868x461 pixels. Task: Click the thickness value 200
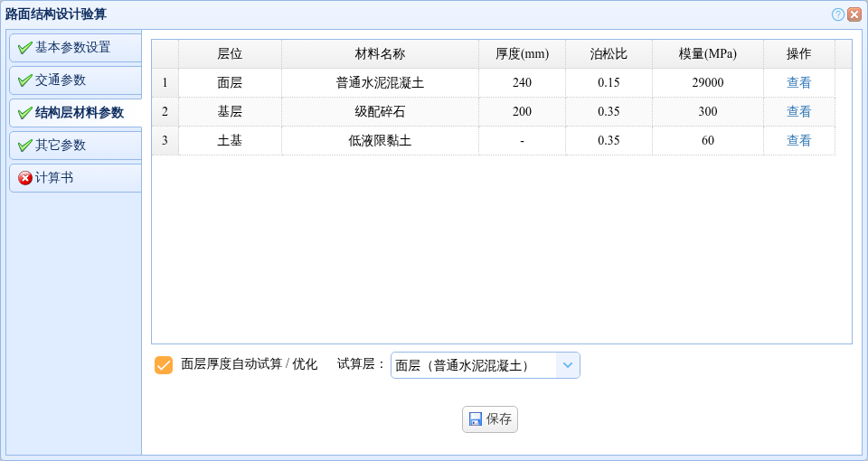(522, 112)
